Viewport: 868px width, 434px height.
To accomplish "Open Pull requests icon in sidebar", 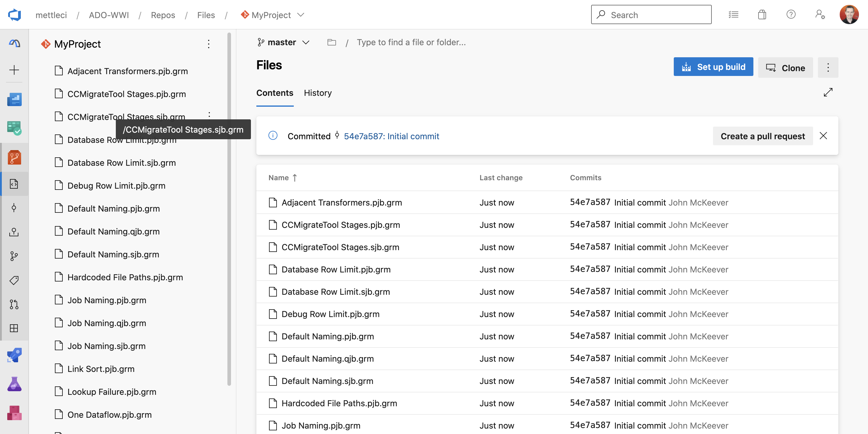I will (x=14, y=304).
